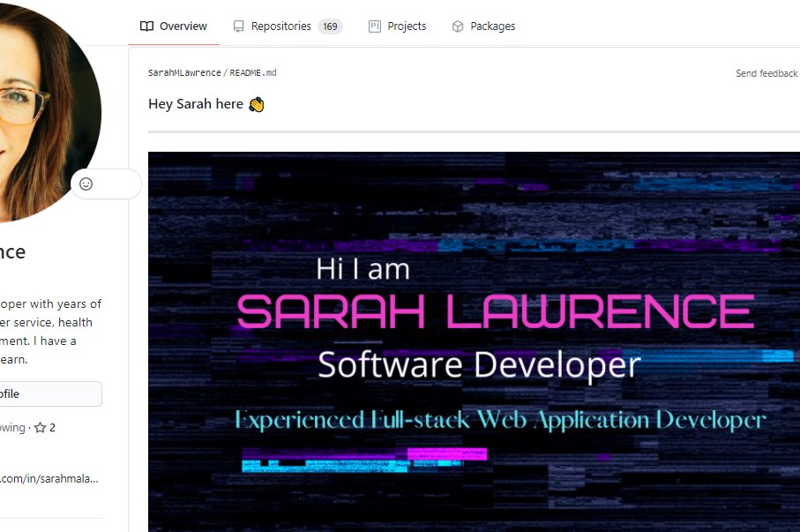
Task: Switch to the Repositories tab
Action: coord(288,26)
